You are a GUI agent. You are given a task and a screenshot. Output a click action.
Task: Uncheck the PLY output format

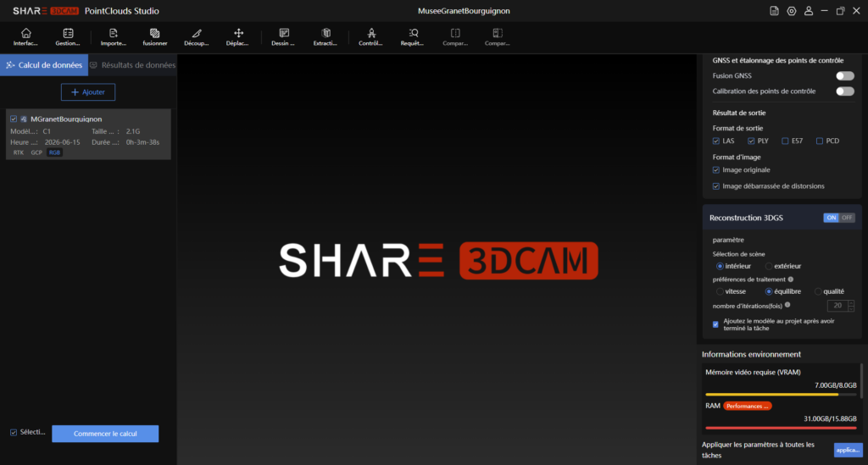pyautogui.click(x=751, y=141)
